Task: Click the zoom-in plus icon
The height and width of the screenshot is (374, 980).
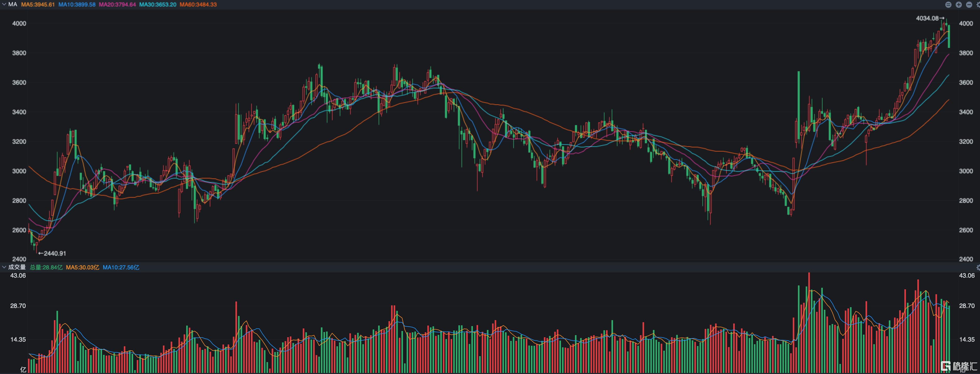Action: [959, 5]
